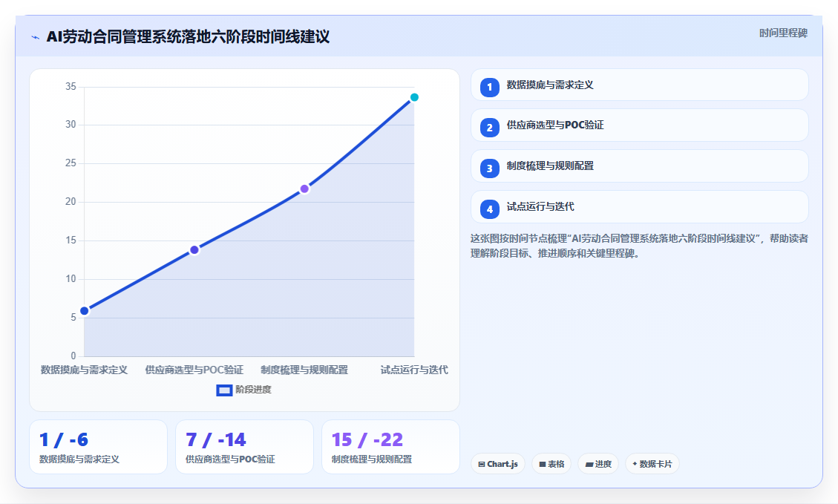
Task: Click the 数据摸底与需求定义 caption under "1 / -6"
Action: pos(79,459)
